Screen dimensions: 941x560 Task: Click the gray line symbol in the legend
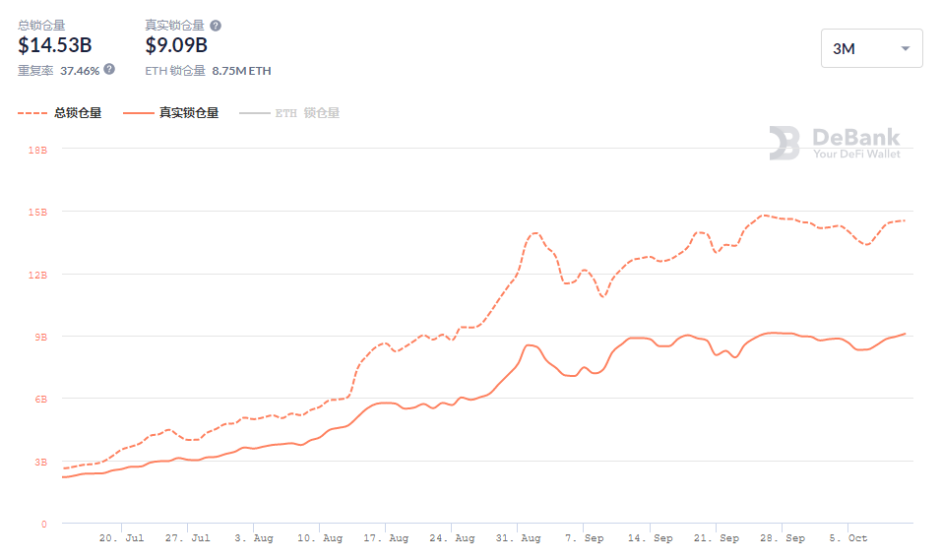pos(254,113)
